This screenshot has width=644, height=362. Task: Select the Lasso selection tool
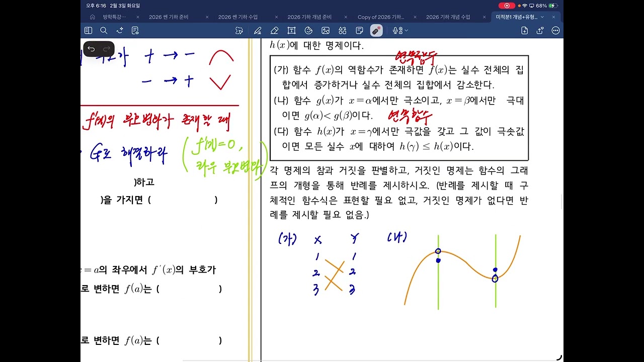click(239, 31)
